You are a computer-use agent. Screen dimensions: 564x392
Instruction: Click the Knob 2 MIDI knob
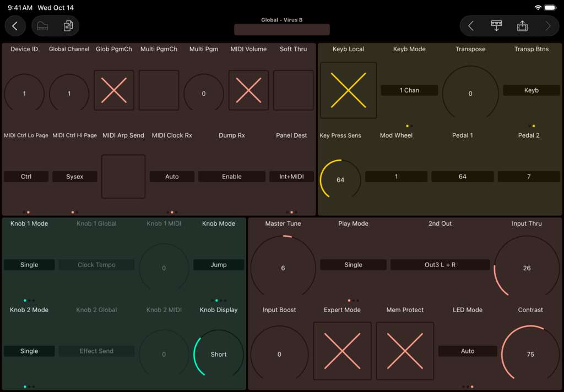[164, 354]
